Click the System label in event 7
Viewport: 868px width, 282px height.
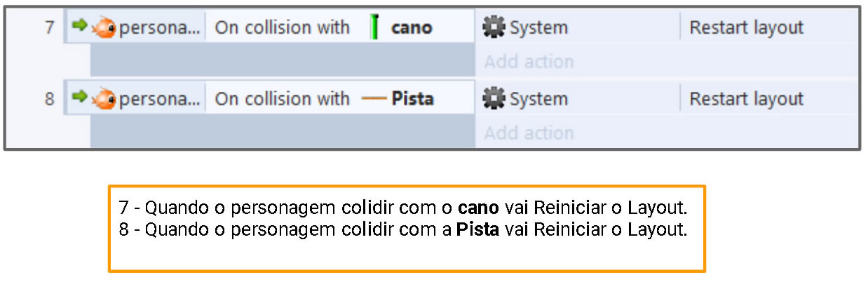coord(538,29)
